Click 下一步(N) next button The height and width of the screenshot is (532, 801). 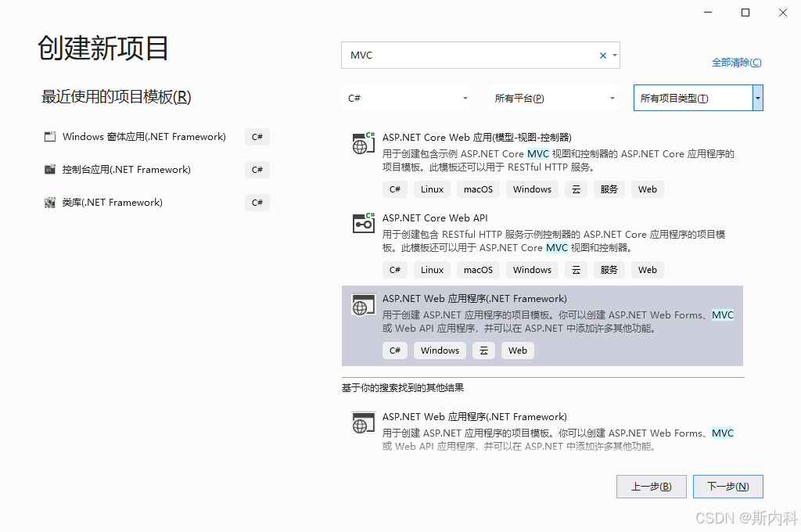(728, 487)
